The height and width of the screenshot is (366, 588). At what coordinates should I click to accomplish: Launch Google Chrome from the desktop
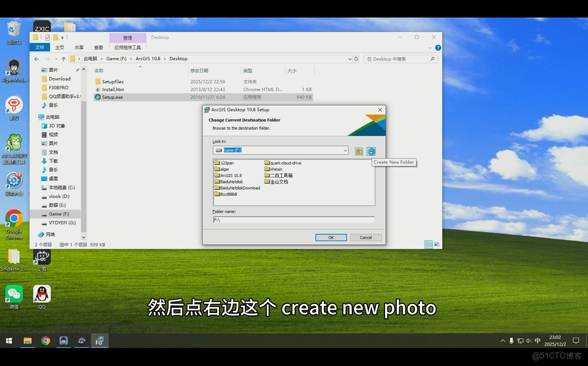click(13, 217)
